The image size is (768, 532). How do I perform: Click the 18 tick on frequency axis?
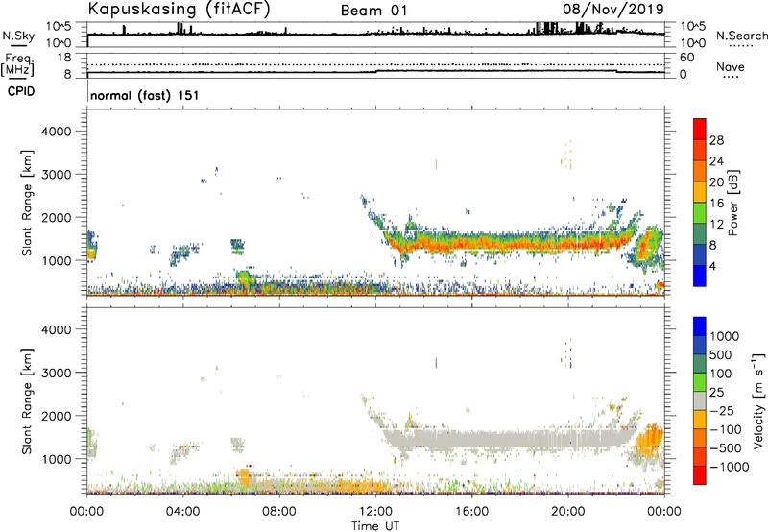click(64, 58)
